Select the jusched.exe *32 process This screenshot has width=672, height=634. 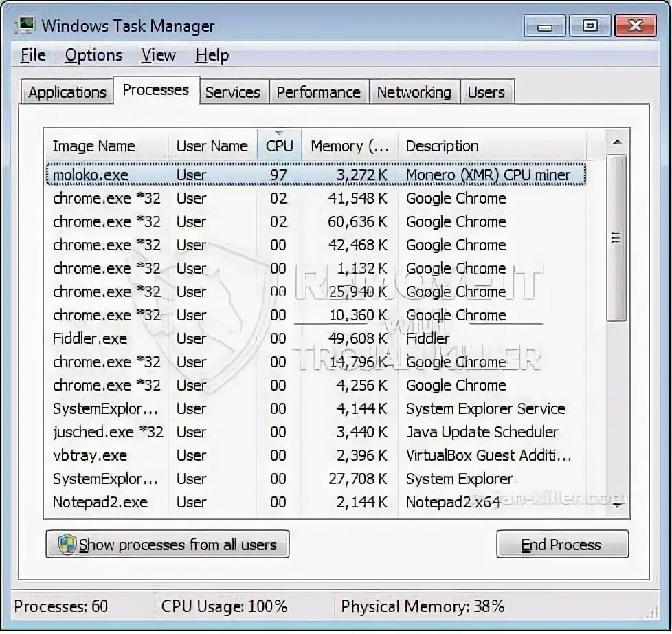click(316, 432)
